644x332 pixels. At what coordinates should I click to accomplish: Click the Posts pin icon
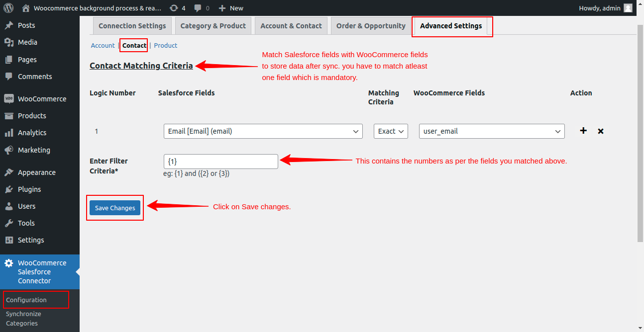pyautogui.click(x=8, y=25)
